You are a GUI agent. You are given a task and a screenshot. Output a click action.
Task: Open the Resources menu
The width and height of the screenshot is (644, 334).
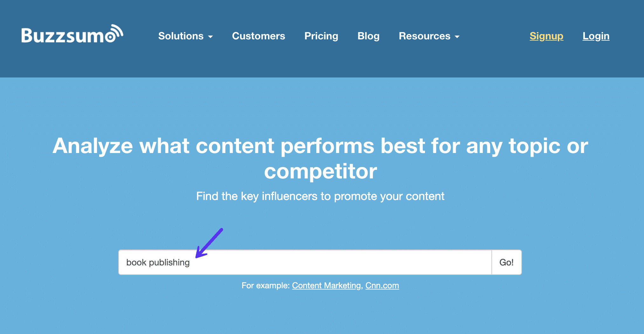pyautogui.click(x=425, y=36)
